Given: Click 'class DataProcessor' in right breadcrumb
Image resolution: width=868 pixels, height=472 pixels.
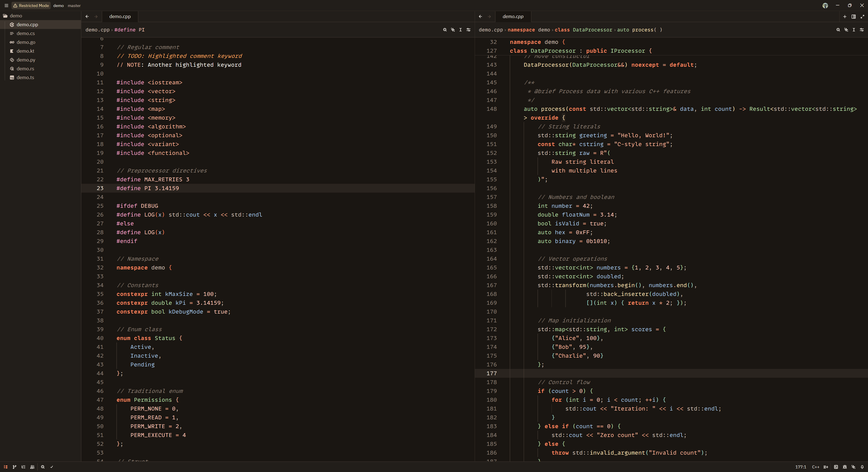Looking at the screenshot, I should pyautogui.click(x=583, y=30).
